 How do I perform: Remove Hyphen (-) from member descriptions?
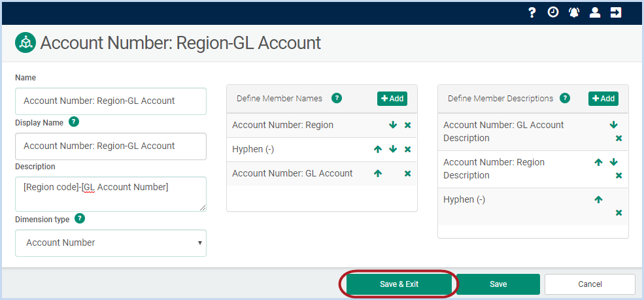(619, 212)
